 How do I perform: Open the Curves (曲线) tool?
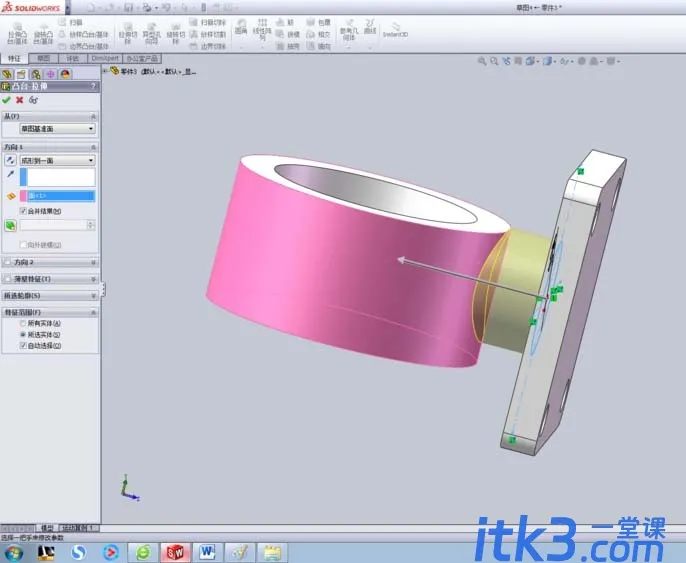(x=370, y=27)
